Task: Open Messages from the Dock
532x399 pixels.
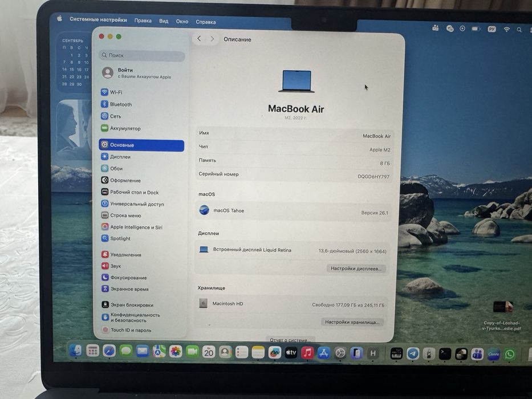Action: click(125, 351)
